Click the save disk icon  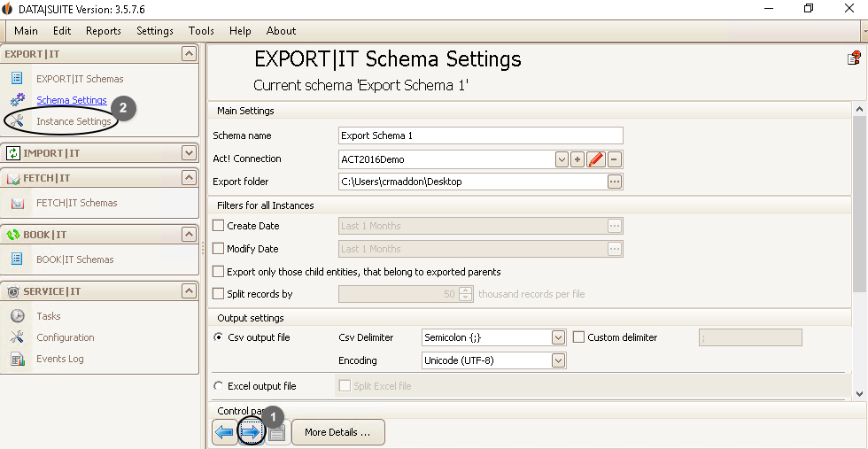click(276, 433)
